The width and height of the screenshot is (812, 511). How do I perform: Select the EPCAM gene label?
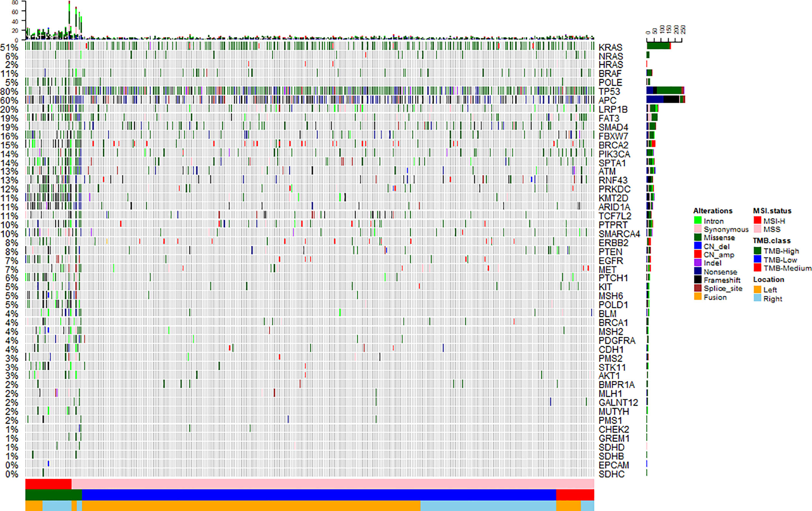coord(614,465)
